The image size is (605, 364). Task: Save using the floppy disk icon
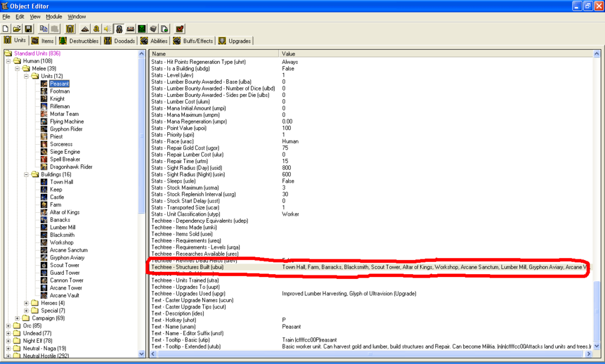28,29
